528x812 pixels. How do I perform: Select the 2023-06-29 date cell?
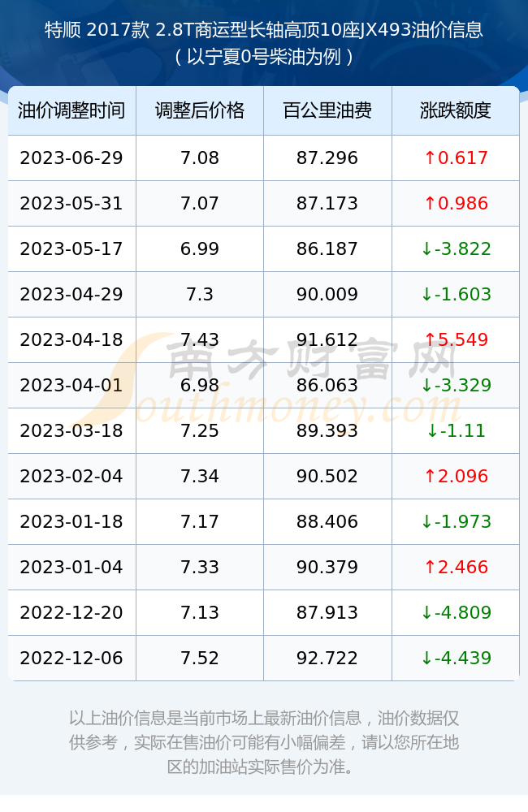coord(71,158)
